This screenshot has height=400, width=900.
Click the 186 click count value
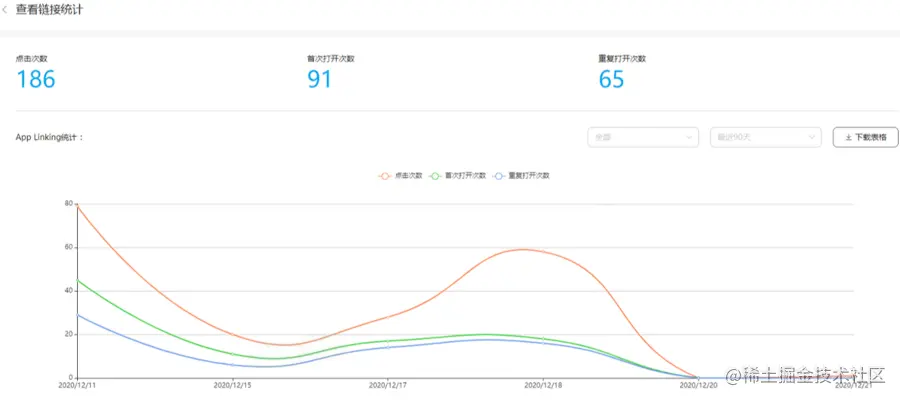(36, 79)
